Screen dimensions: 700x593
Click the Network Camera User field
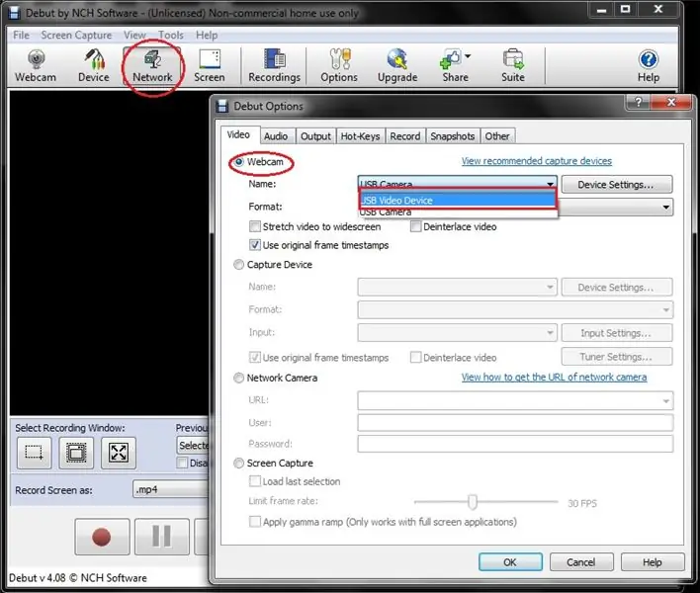point(515,423)
